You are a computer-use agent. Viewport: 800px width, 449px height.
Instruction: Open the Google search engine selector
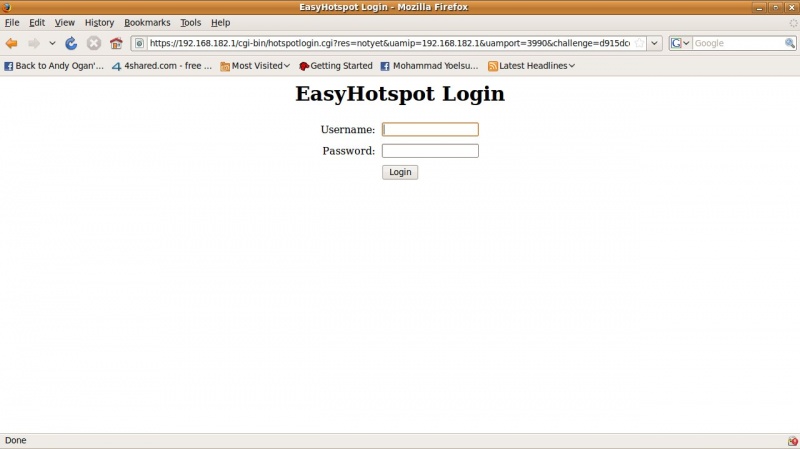[680, 43]
